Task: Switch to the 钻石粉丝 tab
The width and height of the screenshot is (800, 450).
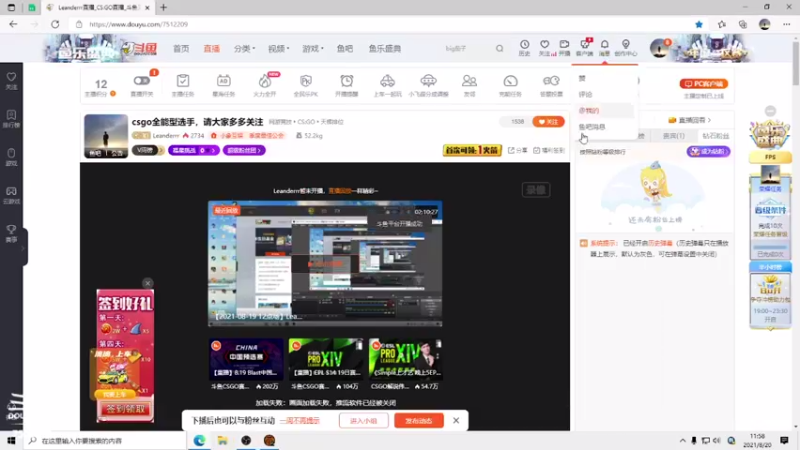Action: pyautogui.click(x=715, y=136)
